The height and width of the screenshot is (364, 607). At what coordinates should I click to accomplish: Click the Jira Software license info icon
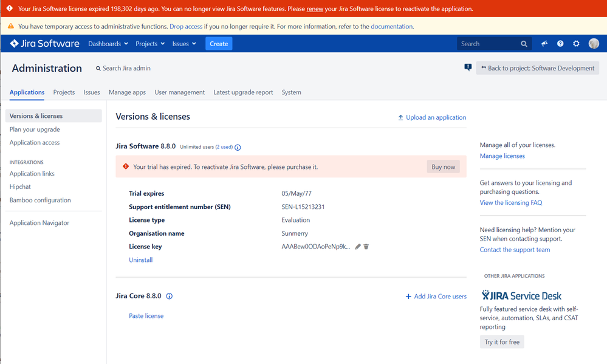[x=238, y=147]
